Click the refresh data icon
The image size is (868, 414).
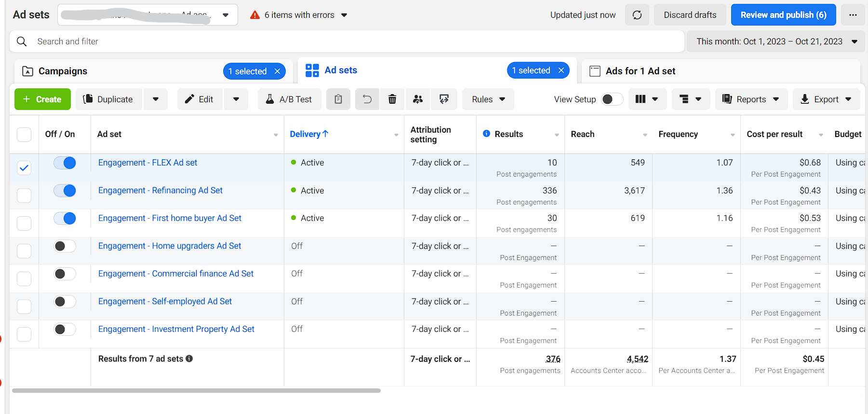click(x=637, y=15)
